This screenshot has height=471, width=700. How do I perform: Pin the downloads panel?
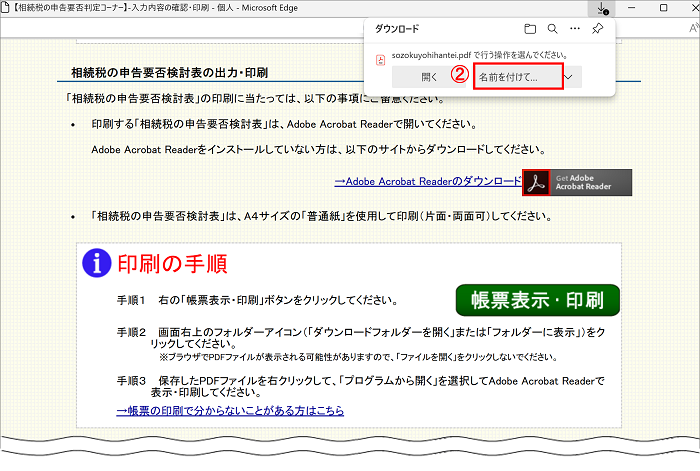click(x=597, y=29)
